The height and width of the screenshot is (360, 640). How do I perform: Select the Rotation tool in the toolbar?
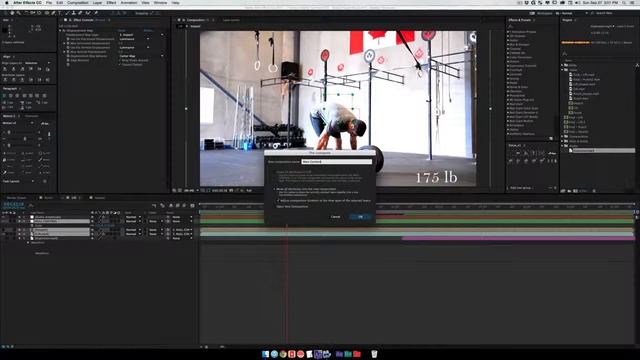coord(26,13)
